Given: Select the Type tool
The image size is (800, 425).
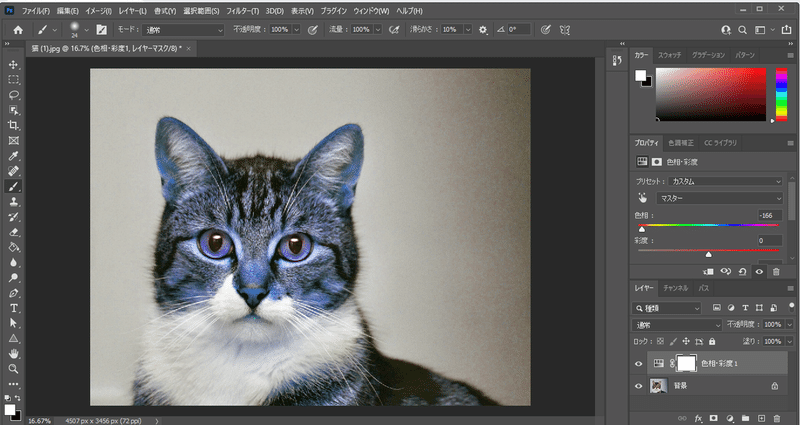Looking at the screenshot, I should 14,308.
